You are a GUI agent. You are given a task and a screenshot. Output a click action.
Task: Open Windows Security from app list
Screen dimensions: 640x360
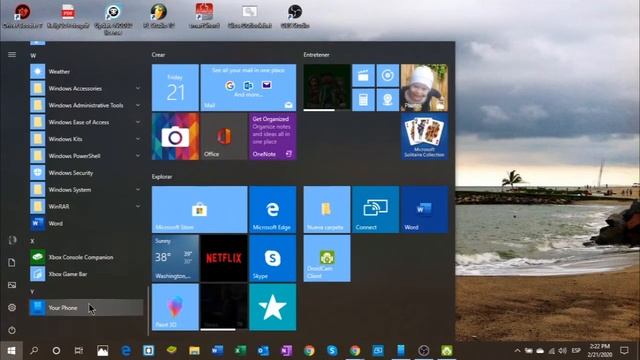point(86,173)
